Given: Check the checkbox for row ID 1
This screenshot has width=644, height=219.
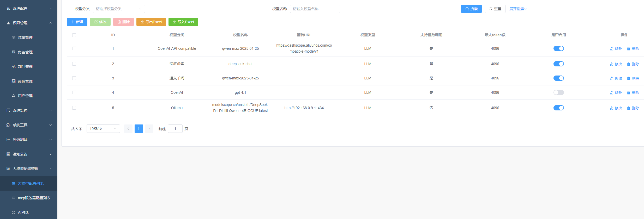Looking at the screenshot, I should pyautogui.click(x=74, y=48).
